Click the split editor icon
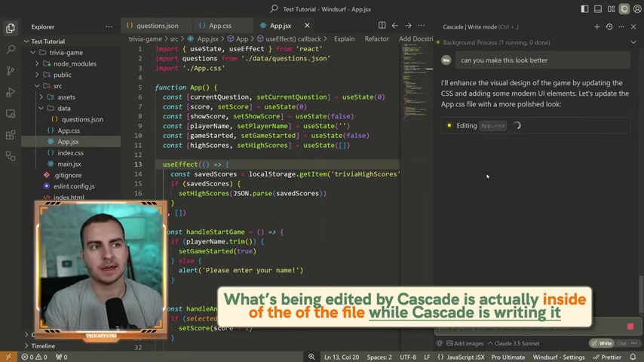Image resolution: width=644 pixels, height=362 pixels. pos(382,26)
